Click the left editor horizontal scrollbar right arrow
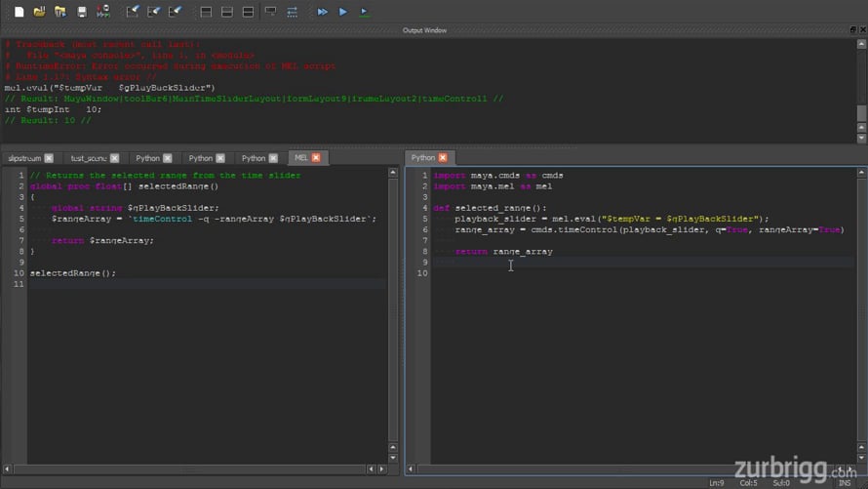This screenshot has height=489, width=868. [x=381, y=469]
